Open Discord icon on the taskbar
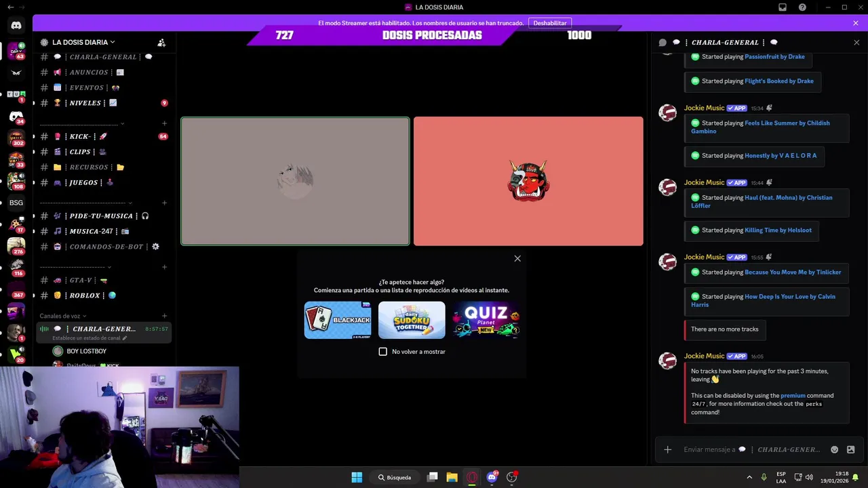Image resolution: width=868 pixels, height=488 pixels. 492,477
